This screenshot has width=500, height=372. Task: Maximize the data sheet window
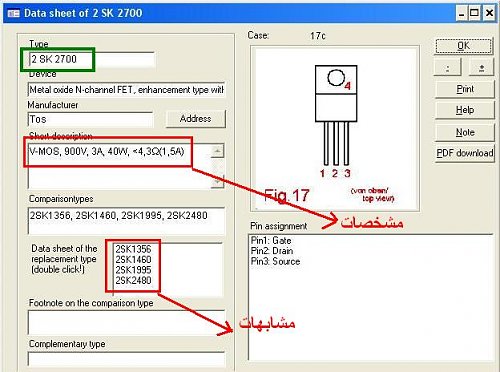pos(474,14)
